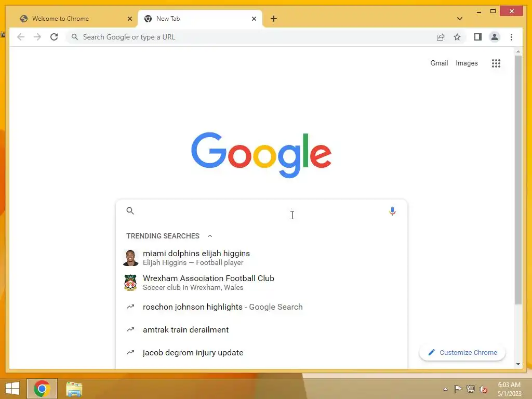Click the page vertical scrollbar thumb
Viewport: 532px width, 399px height.
[518, 180]
